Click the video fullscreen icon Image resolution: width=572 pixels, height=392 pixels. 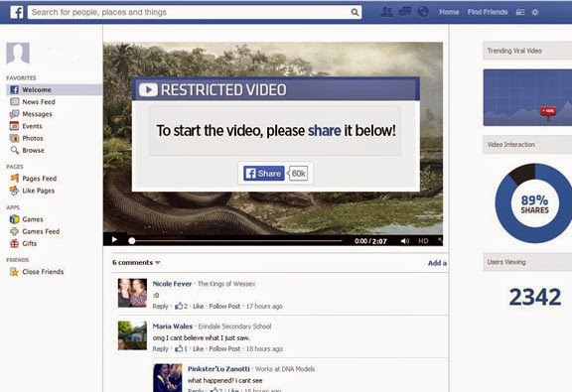(x=440, y=240)
